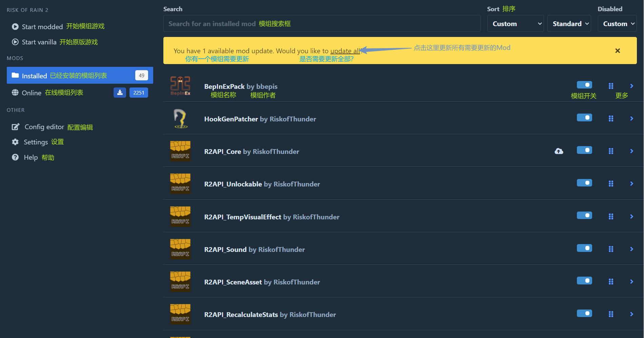The image size is (644, 338).
Task: Expand R2API_Unlockable details chevron
Action: coord(631,183)
